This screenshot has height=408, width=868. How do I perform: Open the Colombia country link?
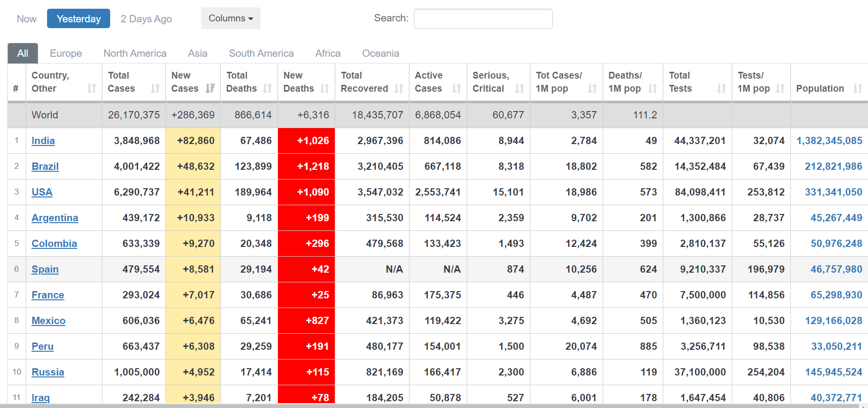pos(54,244)
